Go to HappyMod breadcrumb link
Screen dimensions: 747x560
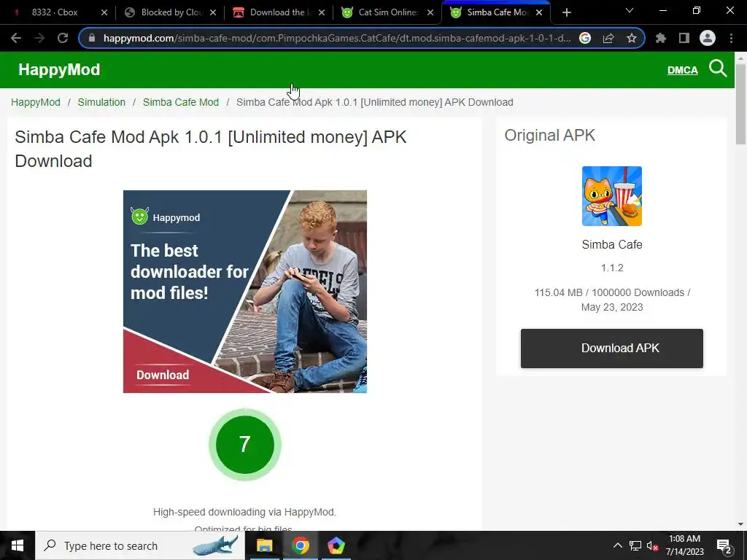tap(36, 102)
